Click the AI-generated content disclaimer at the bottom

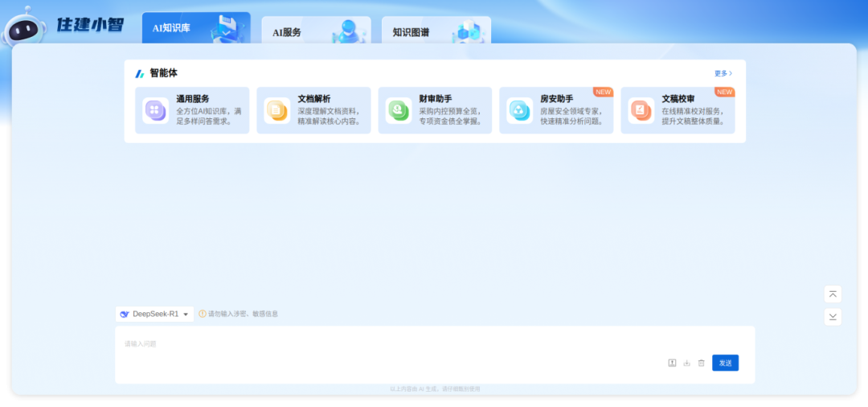tap(435, 389)
